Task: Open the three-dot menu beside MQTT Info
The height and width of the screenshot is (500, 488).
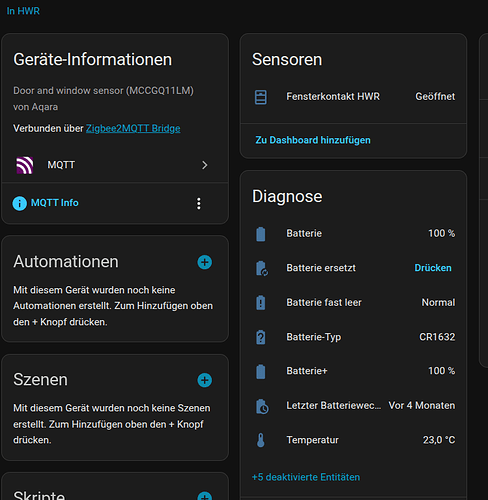Action: click(199, 204)
